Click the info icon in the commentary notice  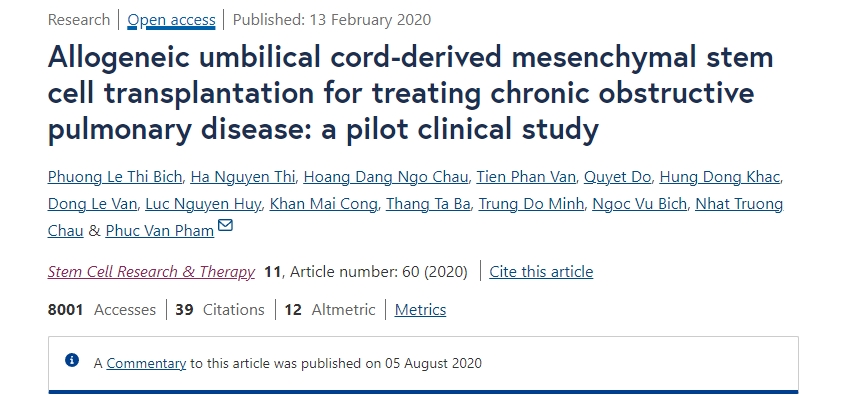[72, 360]
